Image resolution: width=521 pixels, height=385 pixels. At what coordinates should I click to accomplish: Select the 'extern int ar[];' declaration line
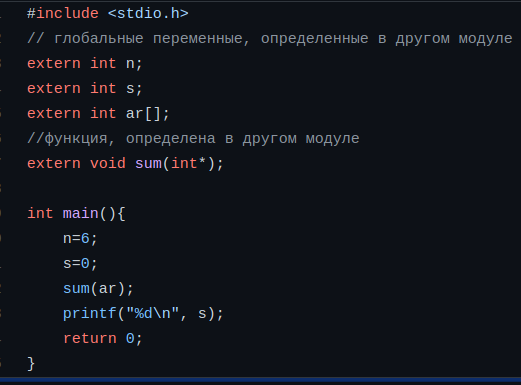click(x=98, y=113)
